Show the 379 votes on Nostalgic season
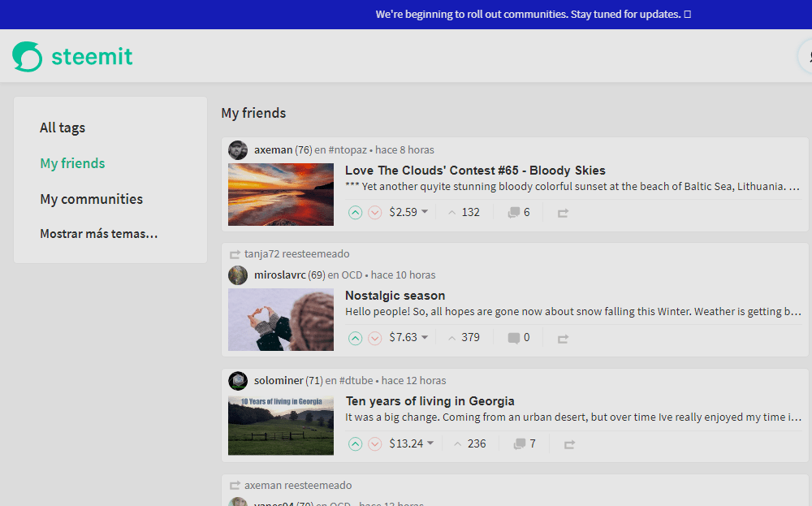 coord(464,338)
